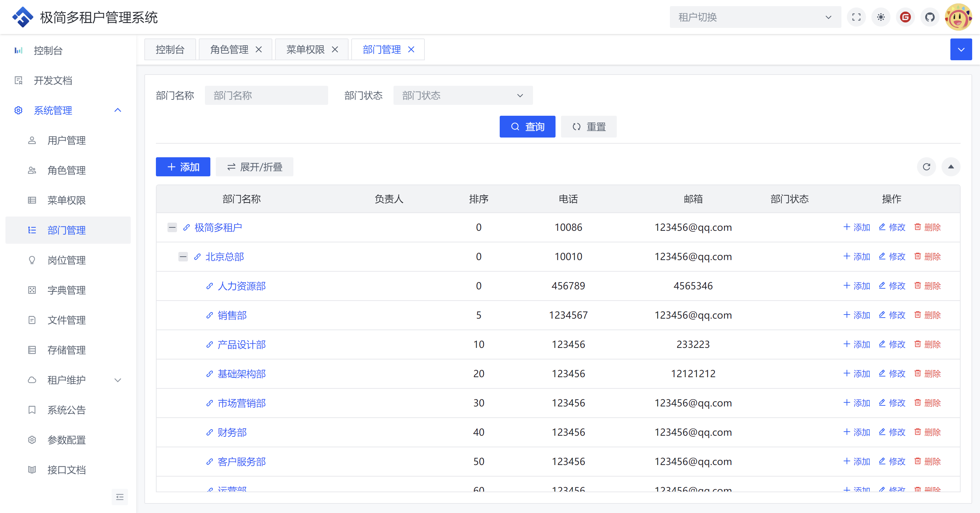Screen dimensions: 980x513
Task: Collapse the 北京总部 tree node
Action: 183,257
